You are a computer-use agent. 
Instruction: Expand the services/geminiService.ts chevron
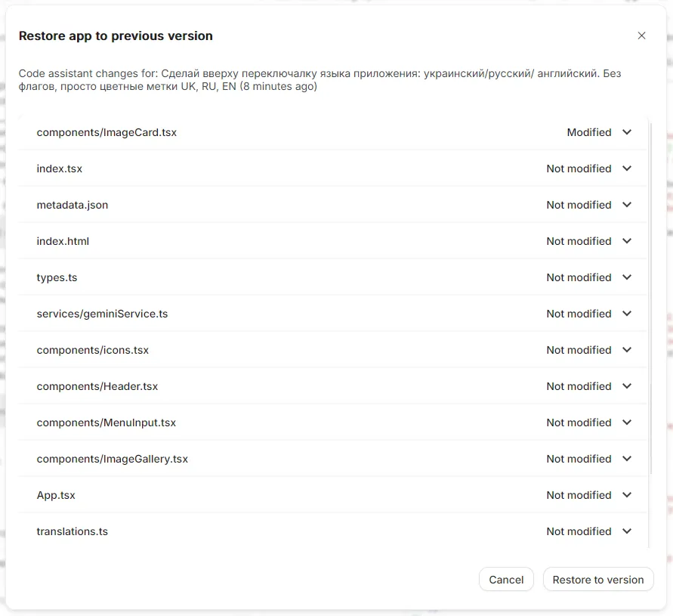(627, 314)
